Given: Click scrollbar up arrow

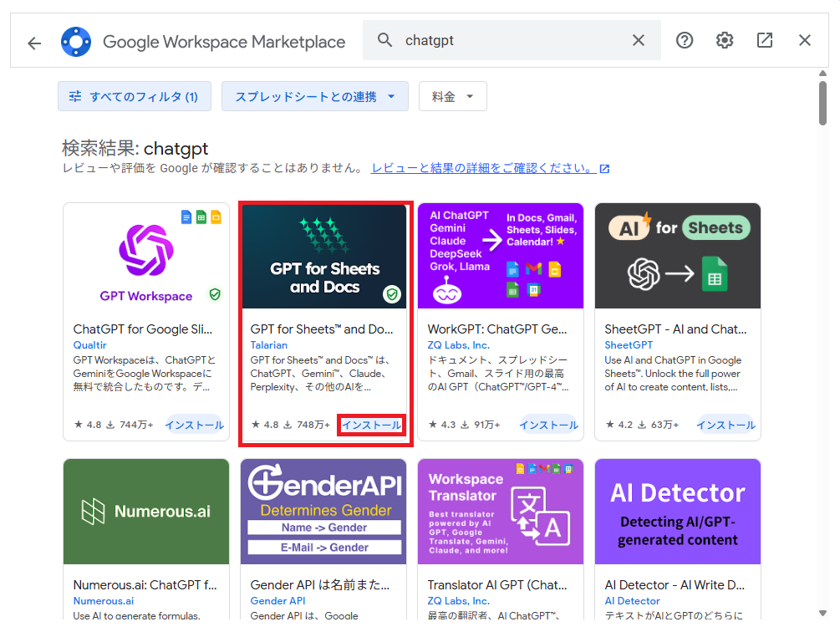Looking at the screenshot, I should coord(822,74).
